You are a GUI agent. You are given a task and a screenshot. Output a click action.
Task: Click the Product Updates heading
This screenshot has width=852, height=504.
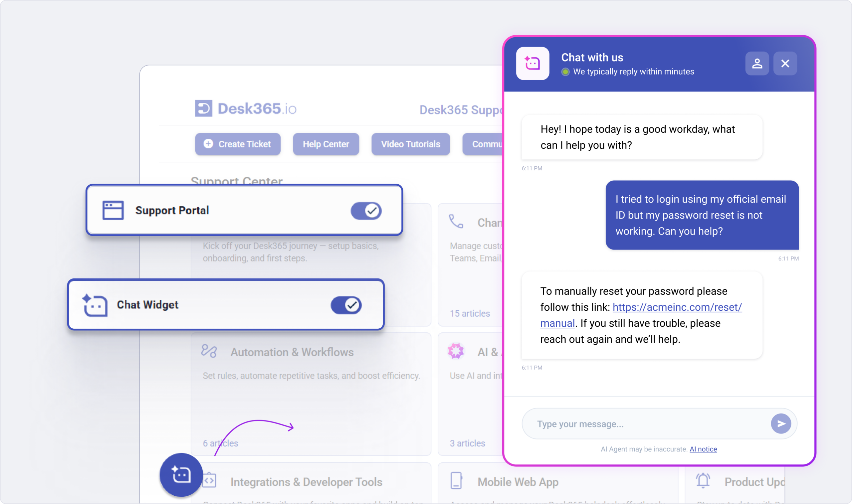point(754,482)
